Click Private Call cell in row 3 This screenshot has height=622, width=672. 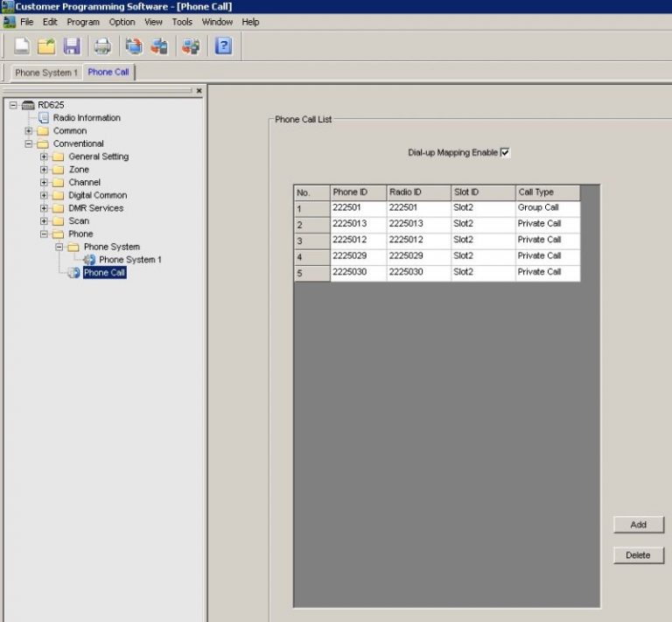coord(548,240)
